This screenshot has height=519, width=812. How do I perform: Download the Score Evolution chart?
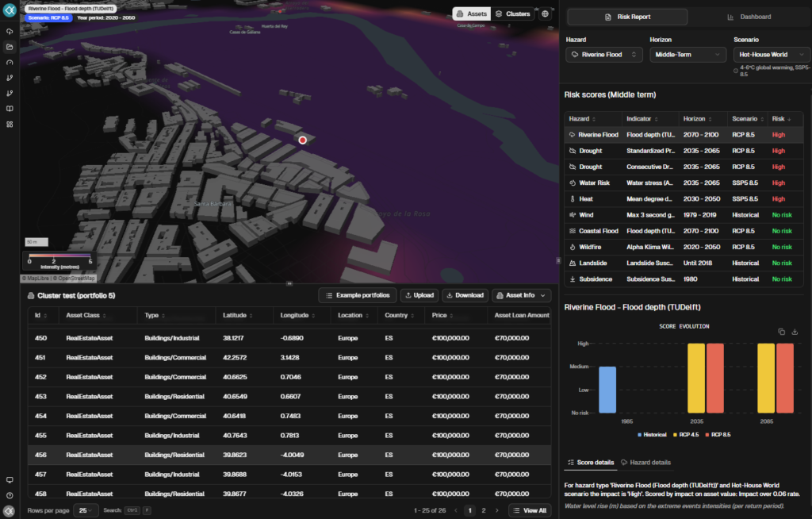pyautogui.click(x=795, y=332)
